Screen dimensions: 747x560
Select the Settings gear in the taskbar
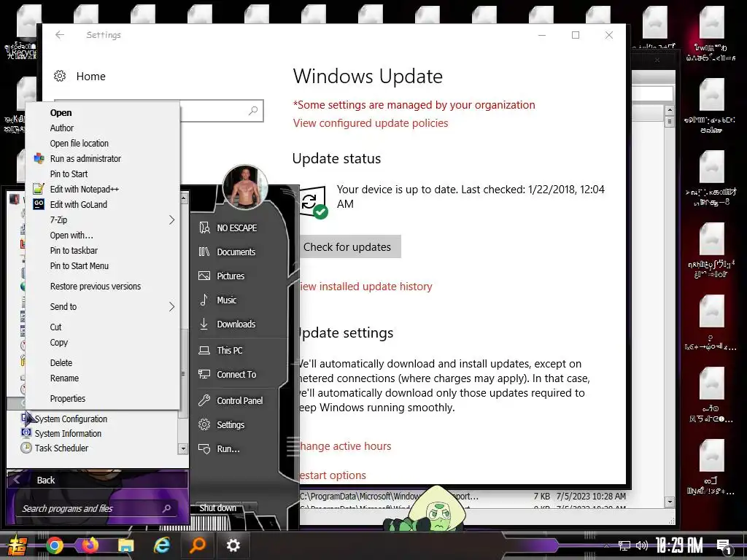(x=233, y=545)
